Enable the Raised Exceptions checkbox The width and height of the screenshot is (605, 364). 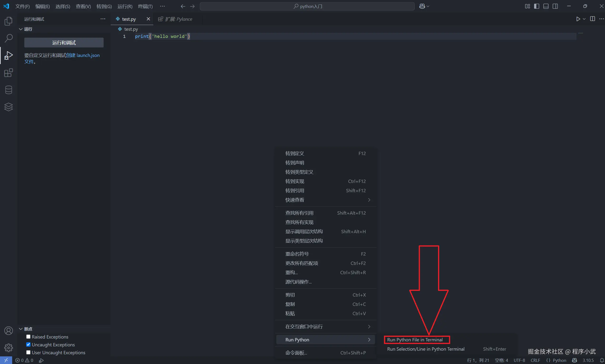28,337
